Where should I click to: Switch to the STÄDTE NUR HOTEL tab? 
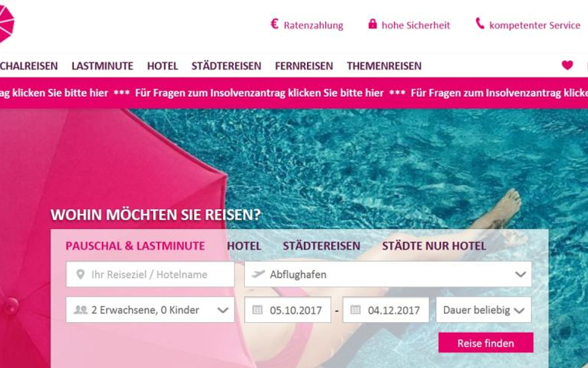coord(434,246)
